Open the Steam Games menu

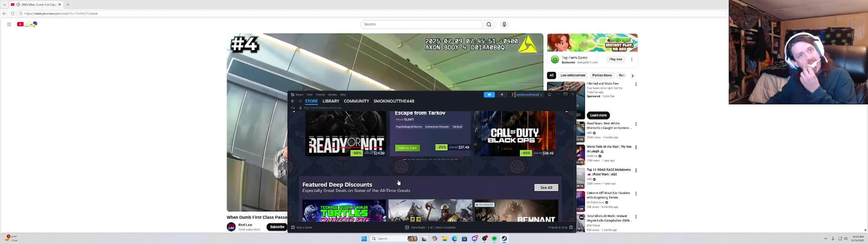[332, 95]
